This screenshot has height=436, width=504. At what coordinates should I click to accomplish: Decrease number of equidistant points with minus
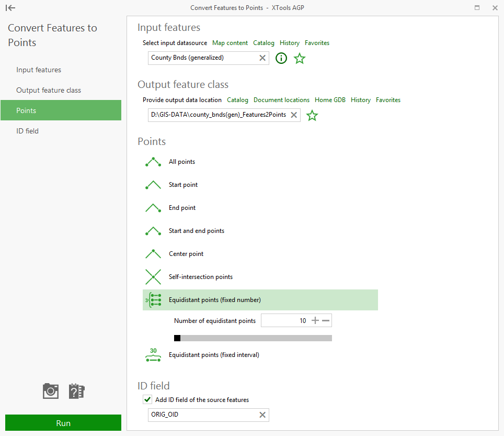(x=326, y=320)
